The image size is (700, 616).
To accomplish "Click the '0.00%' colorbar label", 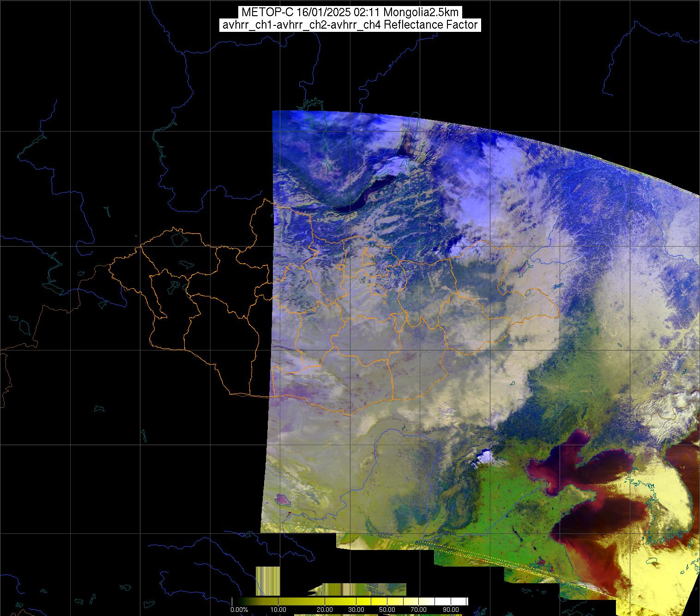I will (239, 610).
